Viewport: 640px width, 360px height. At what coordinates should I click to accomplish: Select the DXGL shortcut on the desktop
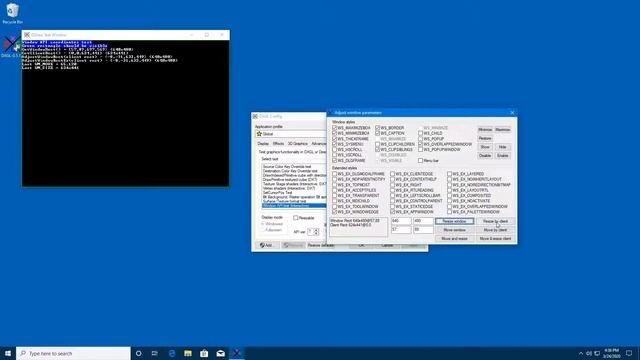click(11, 47)
